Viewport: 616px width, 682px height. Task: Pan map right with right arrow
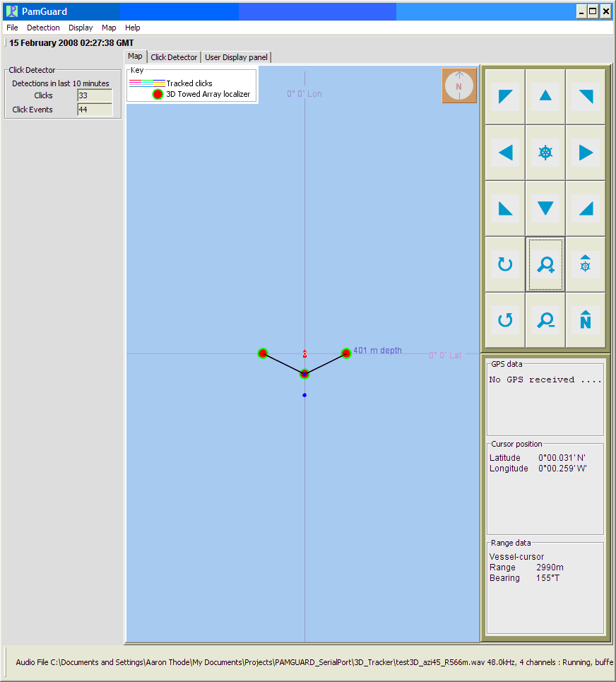[x=586, y=153]
